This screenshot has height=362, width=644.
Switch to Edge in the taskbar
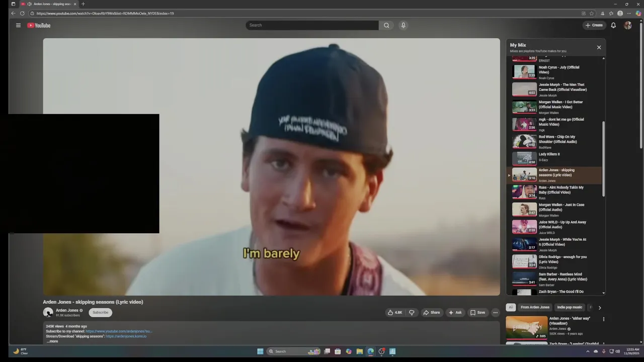point(370,351)
